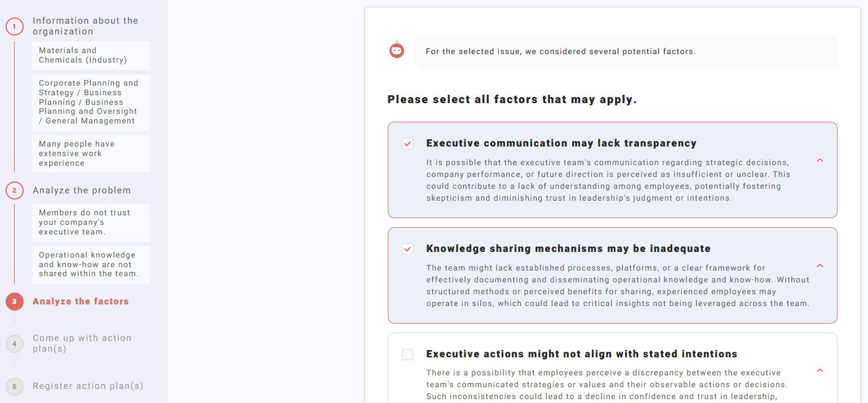
Task: Click step 2 circle icon in sidebar
Action: coord(15,191)
